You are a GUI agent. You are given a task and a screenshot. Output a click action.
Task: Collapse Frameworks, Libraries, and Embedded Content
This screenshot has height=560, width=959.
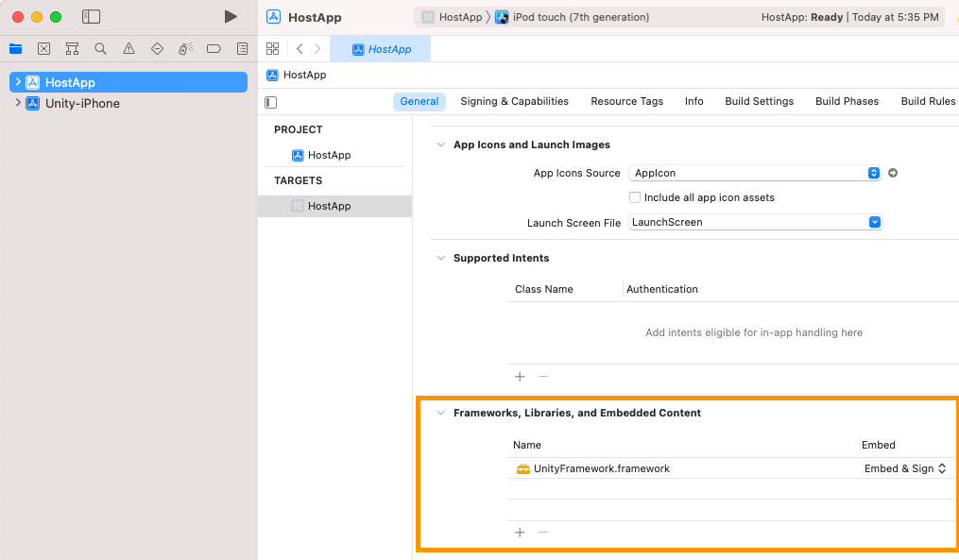[x=440, y=413]
